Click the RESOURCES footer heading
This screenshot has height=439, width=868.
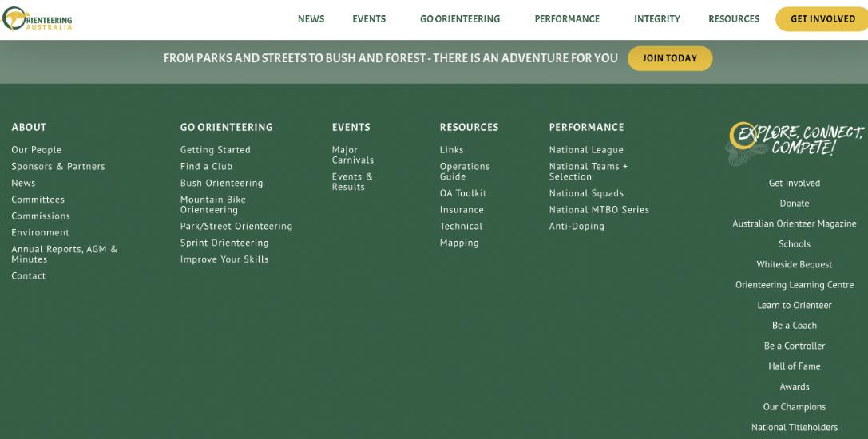(x=469, y=128)
